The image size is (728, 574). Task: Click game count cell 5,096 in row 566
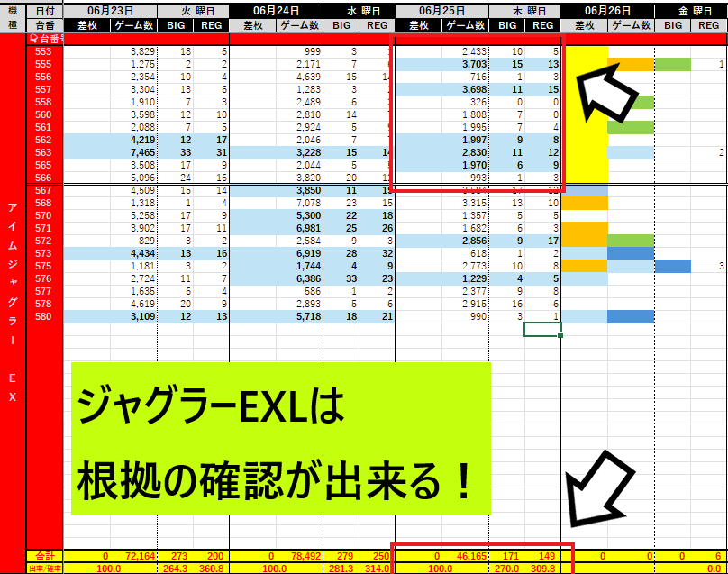[133, 178]
